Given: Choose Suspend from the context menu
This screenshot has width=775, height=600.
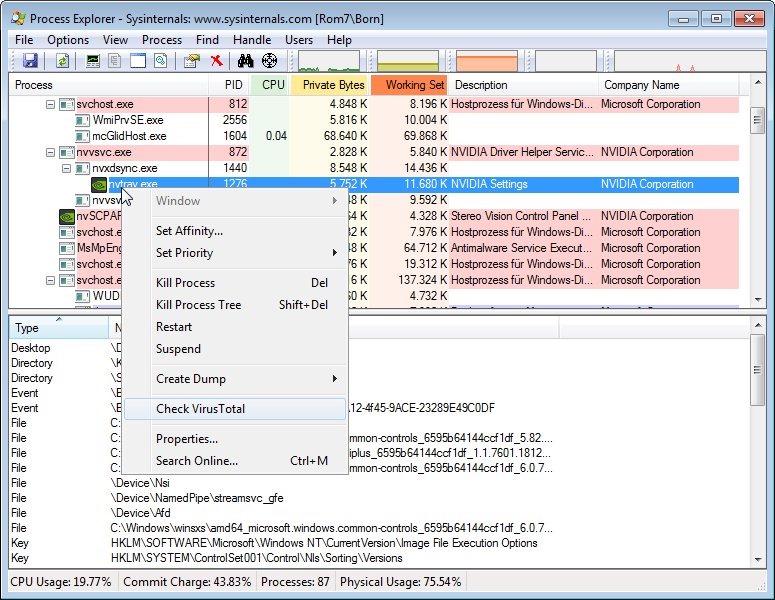Looking at the screenshot, I should click(x=235, y=348).
